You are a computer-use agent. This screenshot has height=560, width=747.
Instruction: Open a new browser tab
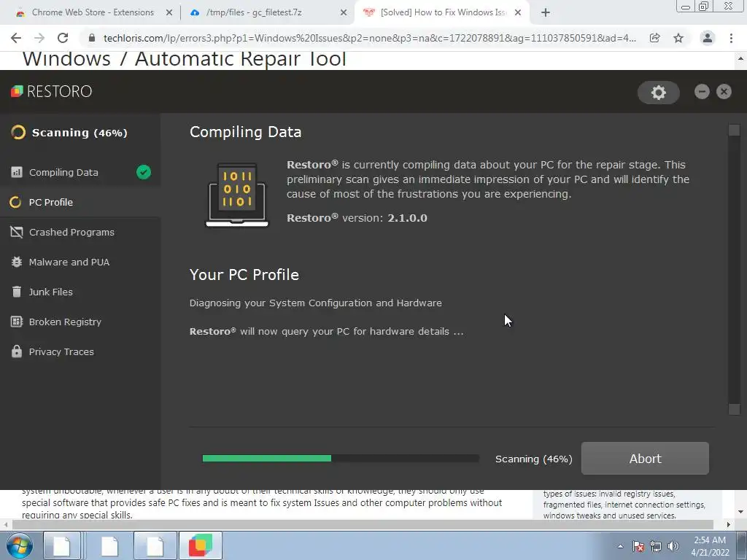coord(546,13)
